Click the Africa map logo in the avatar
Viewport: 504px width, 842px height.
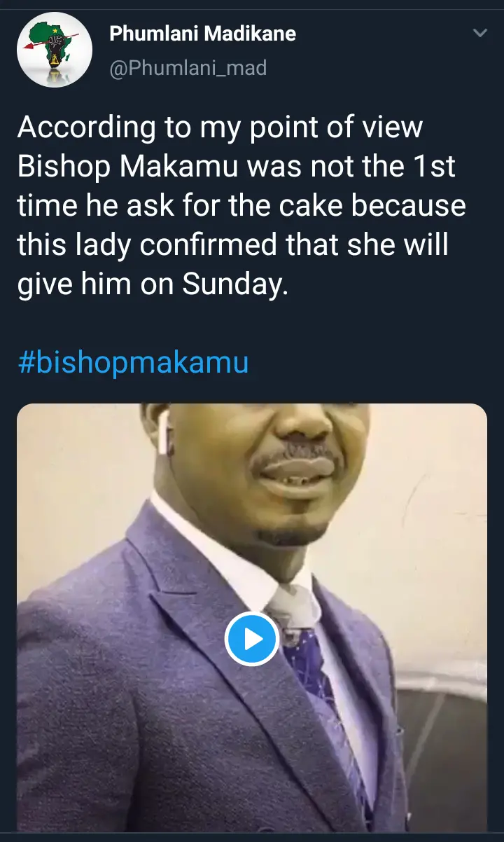click(49, 43)
